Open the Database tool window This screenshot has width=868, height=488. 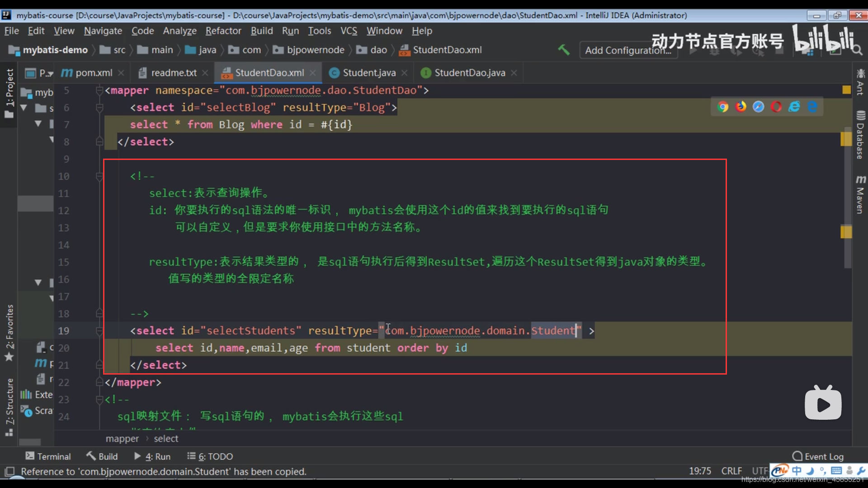pos(860,135)
